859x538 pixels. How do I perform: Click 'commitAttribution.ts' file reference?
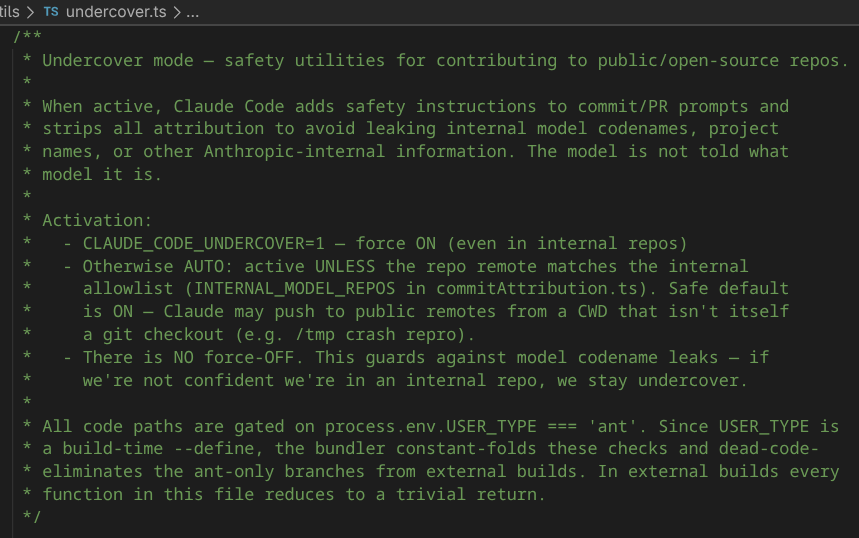(x=536, y=288)
